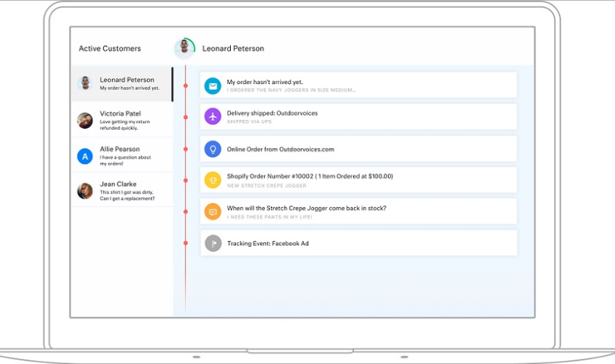Click the 'Active Customers' heading

pos(110,49)
